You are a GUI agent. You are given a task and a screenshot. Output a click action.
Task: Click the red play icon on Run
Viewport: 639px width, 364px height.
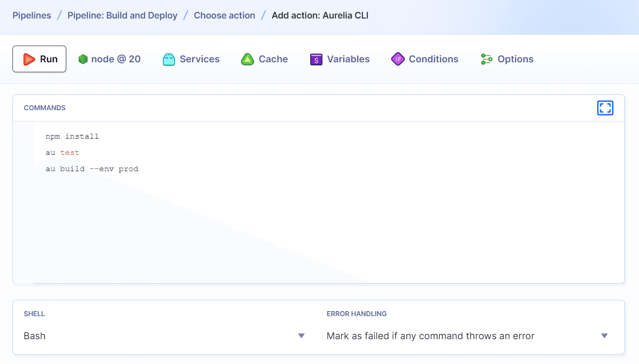[29, 59]
